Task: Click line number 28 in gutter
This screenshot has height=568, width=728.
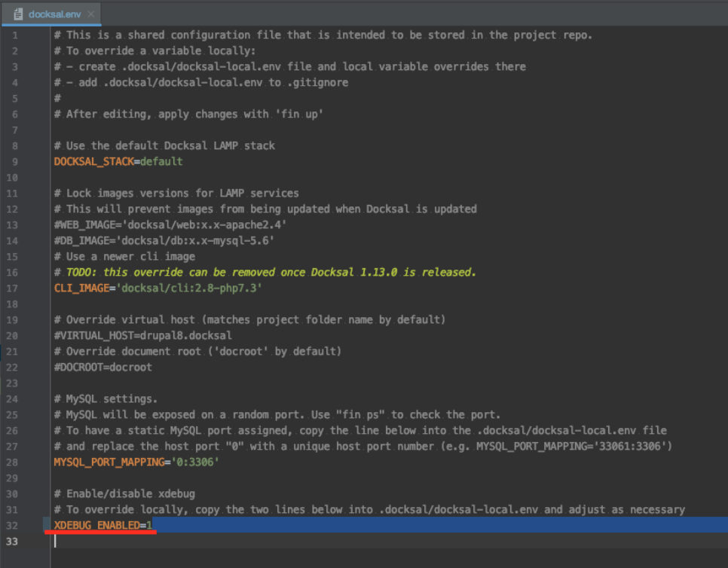Action: (x=12, y=463)
